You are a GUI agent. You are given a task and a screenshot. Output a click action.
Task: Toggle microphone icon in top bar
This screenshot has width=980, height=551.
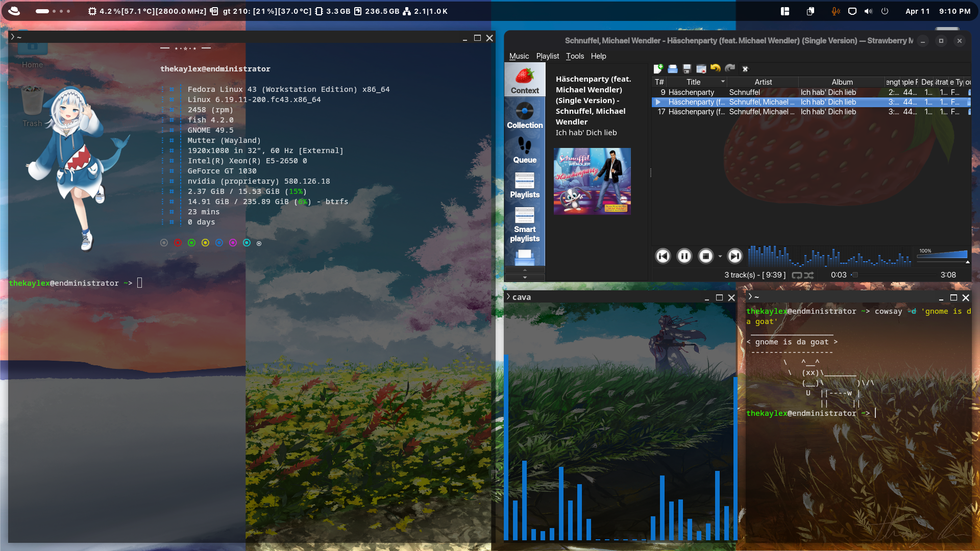click(835, 11)
